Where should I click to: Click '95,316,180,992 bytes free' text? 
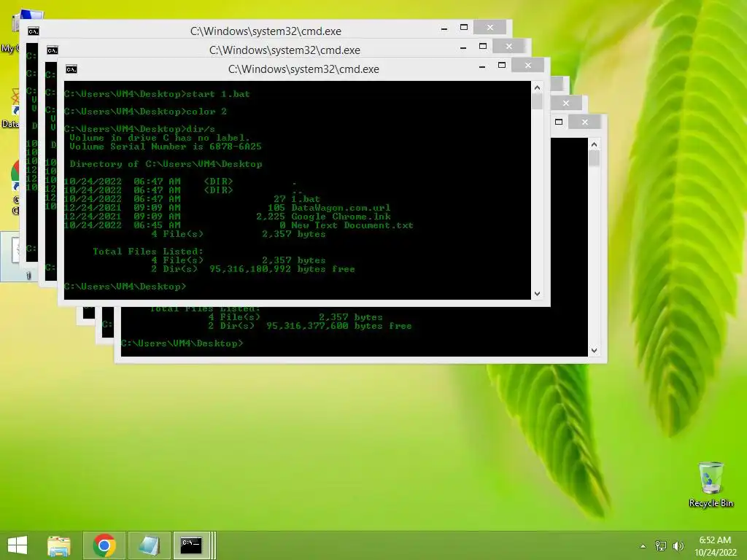[282, 269]
